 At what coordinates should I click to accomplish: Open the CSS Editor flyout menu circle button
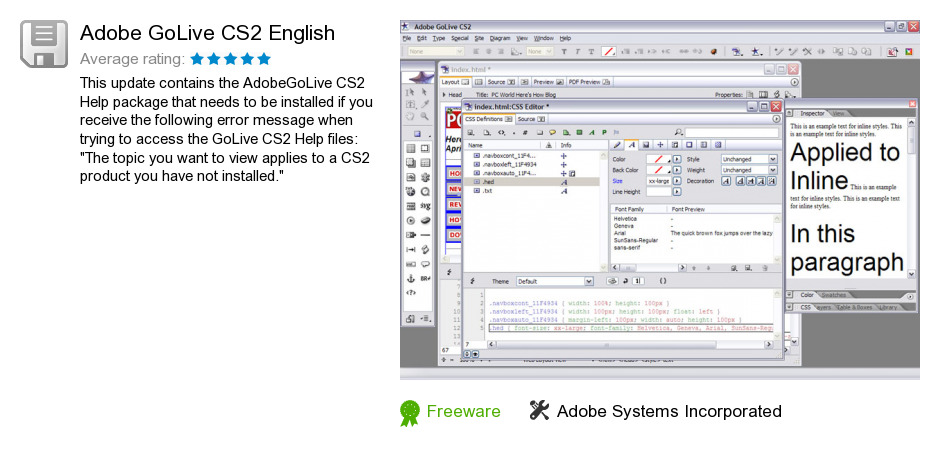pos(776,119)
